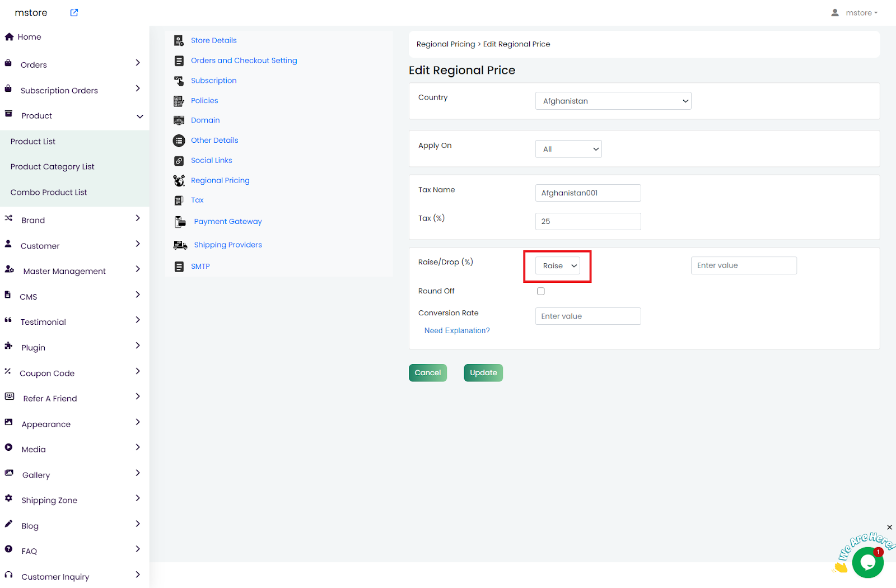Click the Shipping Providers truck icon
Screen dimensions: 896x588
[180, 245]
